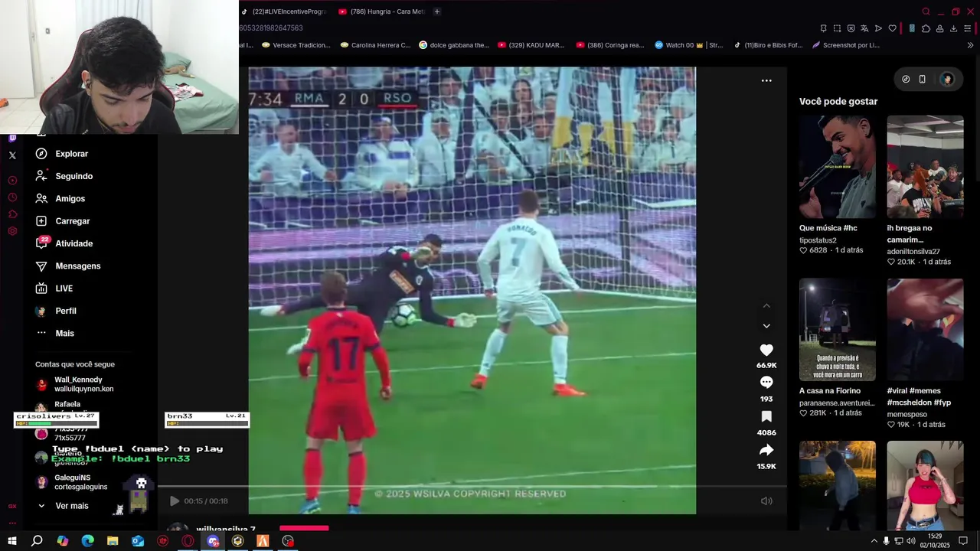This screenshot has height=551, width=980.
Task: Open 'Versace Tradicion...' bookmark
Action: (x=296, y=45)
